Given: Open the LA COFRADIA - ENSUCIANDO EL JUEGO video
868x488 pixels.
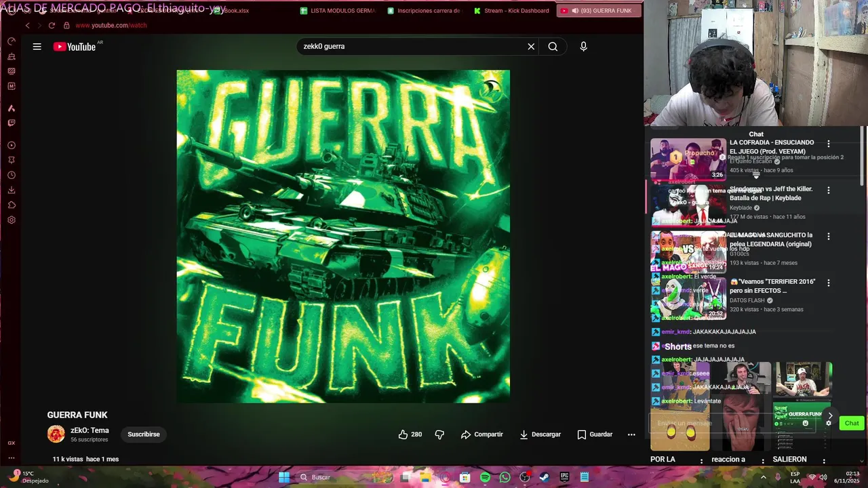Looking at the screenshot, I should pos(772,147).
